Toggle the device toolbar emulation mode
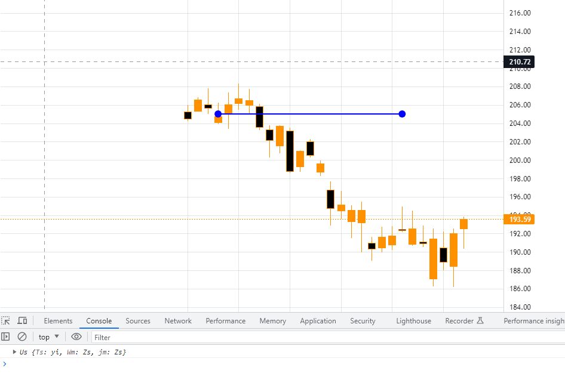This screenshot has height=392, width=565. [x=22, y=320]
